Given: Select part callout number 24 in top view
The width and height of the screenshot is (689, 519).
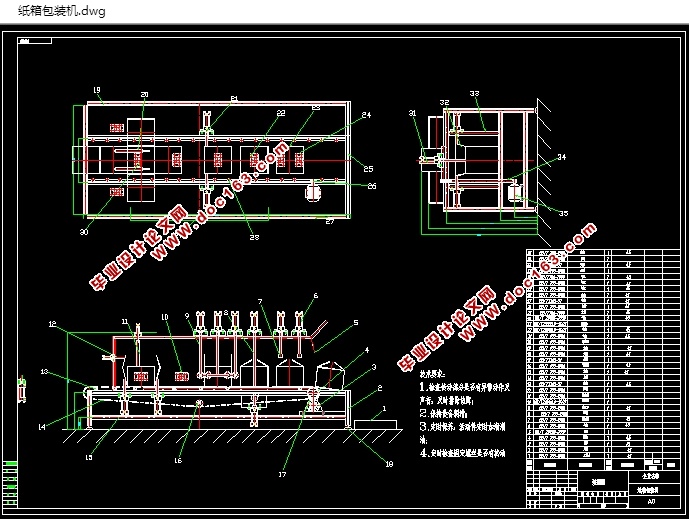Looking at the screenshot, I should tap(366, 115).
